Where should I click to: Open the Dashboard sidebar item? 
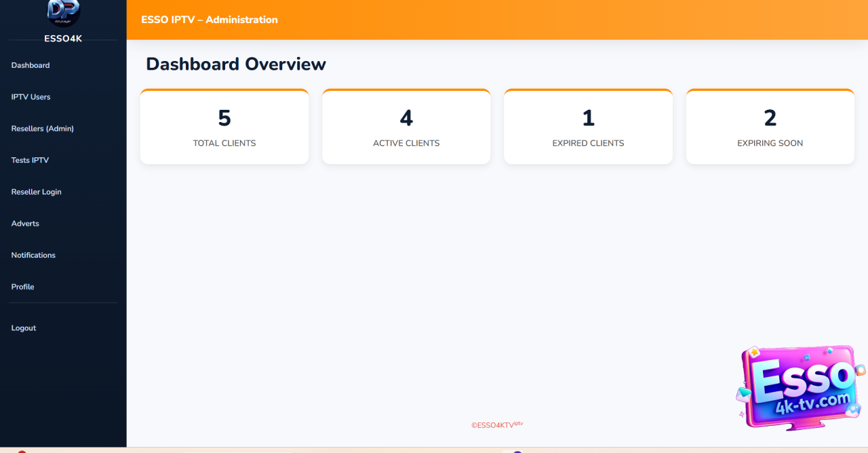(x=31, y=66)
